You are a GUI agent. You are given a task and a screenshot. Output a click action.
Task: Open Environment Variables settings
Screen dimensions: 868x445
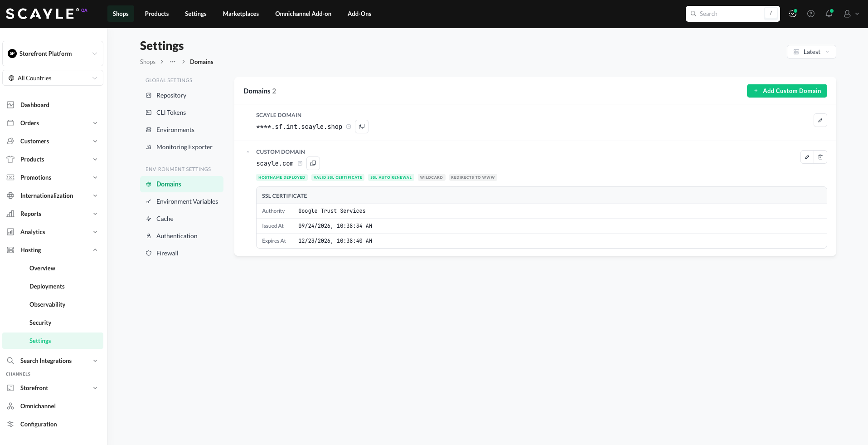182,201
